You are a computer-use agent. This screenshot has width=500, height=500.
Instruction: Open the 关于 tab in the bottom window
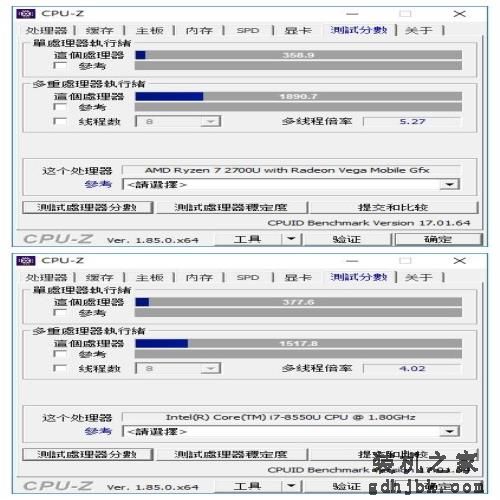point(419,277)
